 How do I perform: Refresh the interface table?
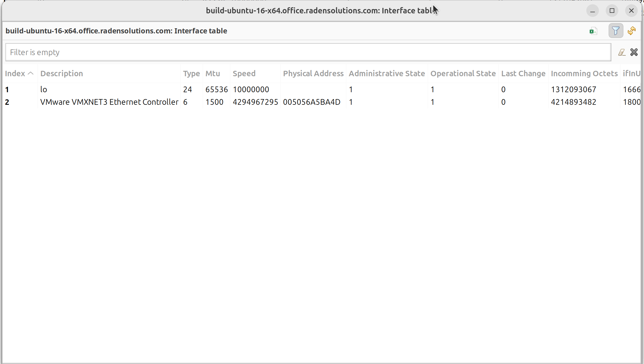click(632, 31)
